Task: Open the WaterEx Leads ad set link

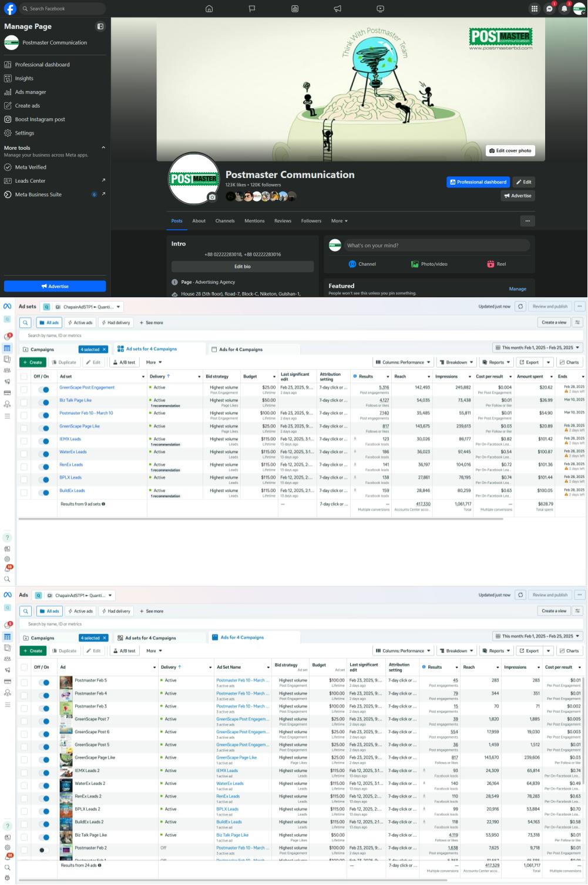Action: (x=73, y=452)
